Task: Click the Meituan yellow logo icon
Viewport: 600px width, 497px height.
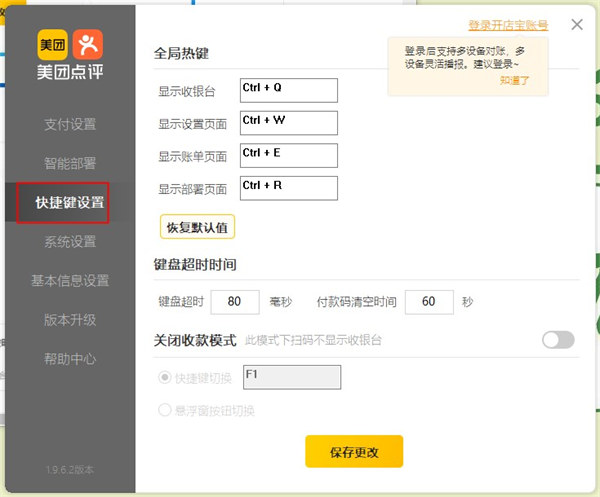Action: point(52,43)
